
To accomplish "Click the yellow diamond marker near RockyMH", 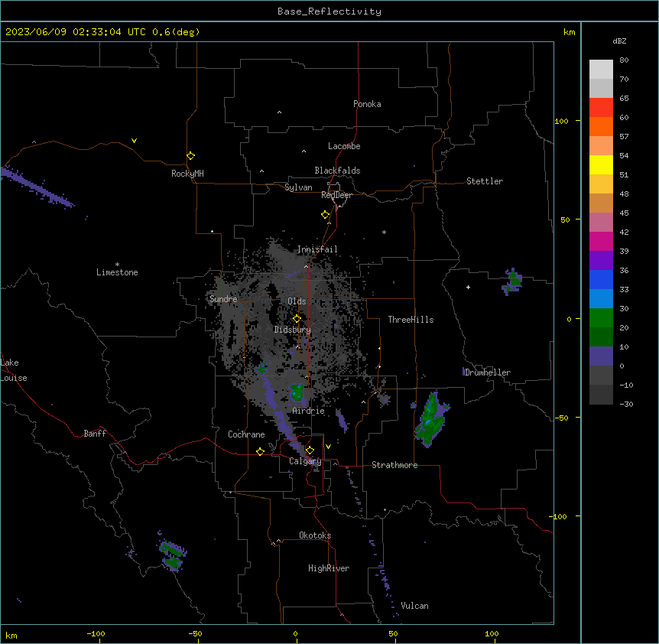I will (190, 156).
